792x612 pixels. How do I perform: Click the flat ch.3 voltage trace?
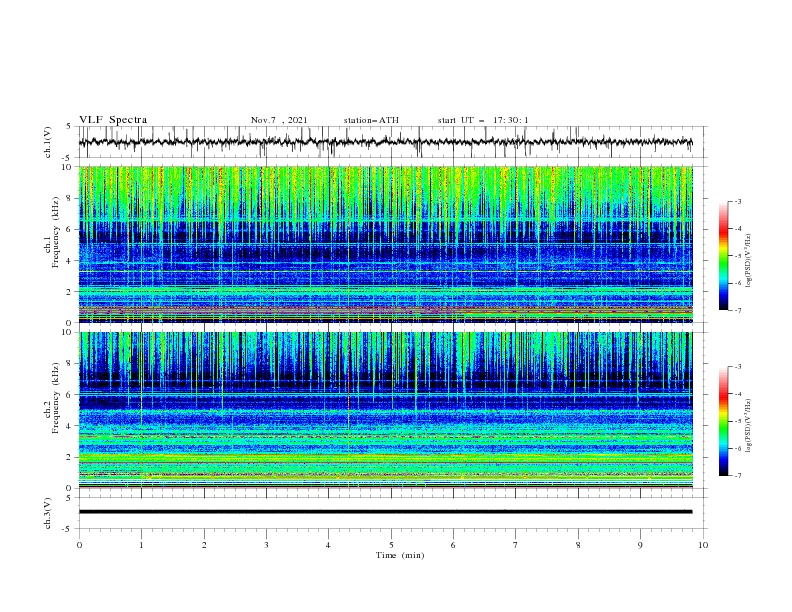pos(385,512)
